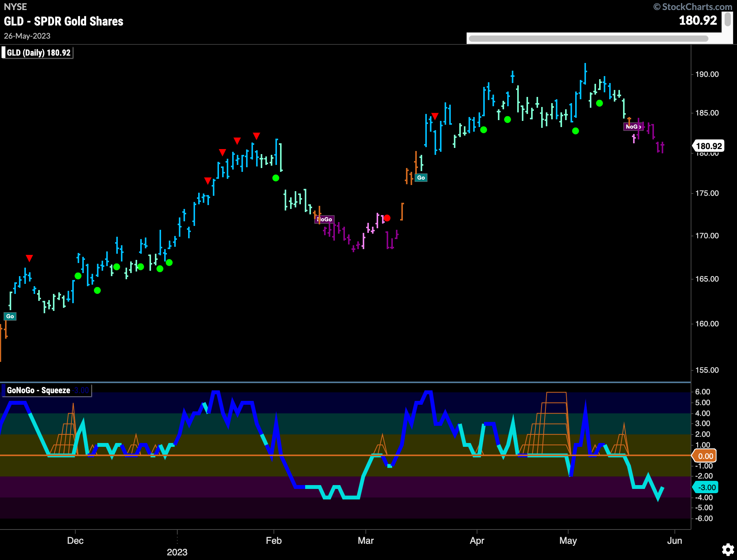
Task: Click the 'Feb' label on time axis
Action: pyautogui.click(x=274, y=541)
